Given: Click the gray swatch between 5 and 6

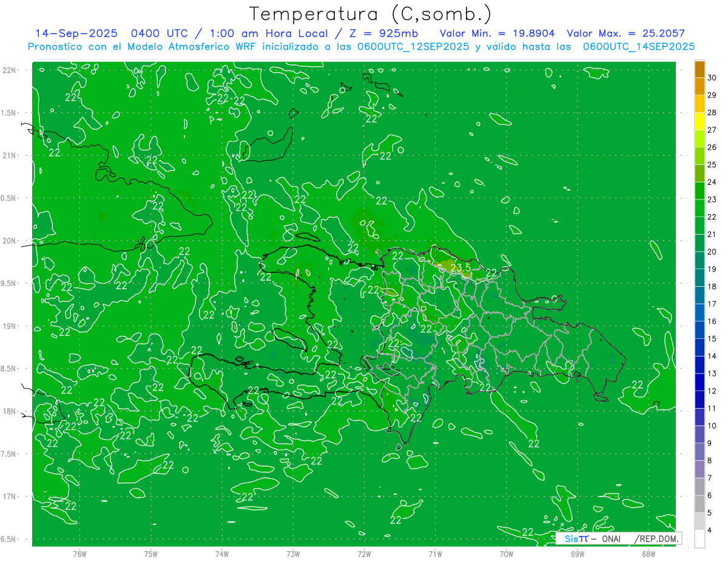Looking at the screenshot, I should click(699, 504).
